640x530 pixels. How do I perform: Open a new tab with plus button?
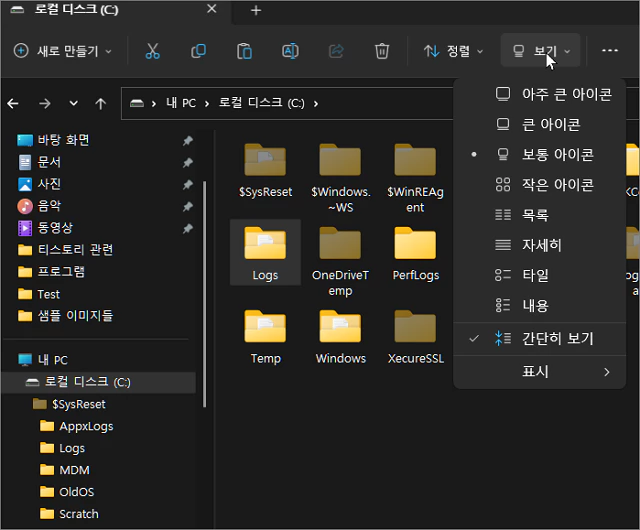tap(256, 10)
